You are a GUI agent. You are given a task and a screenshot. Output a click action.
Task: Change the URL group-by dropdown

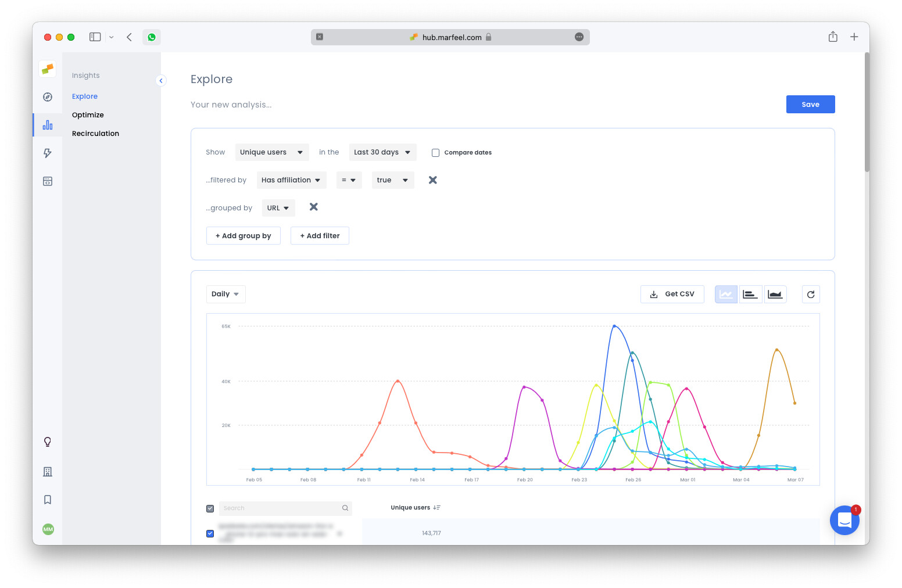pyautogui.click(x=278, y=207)
